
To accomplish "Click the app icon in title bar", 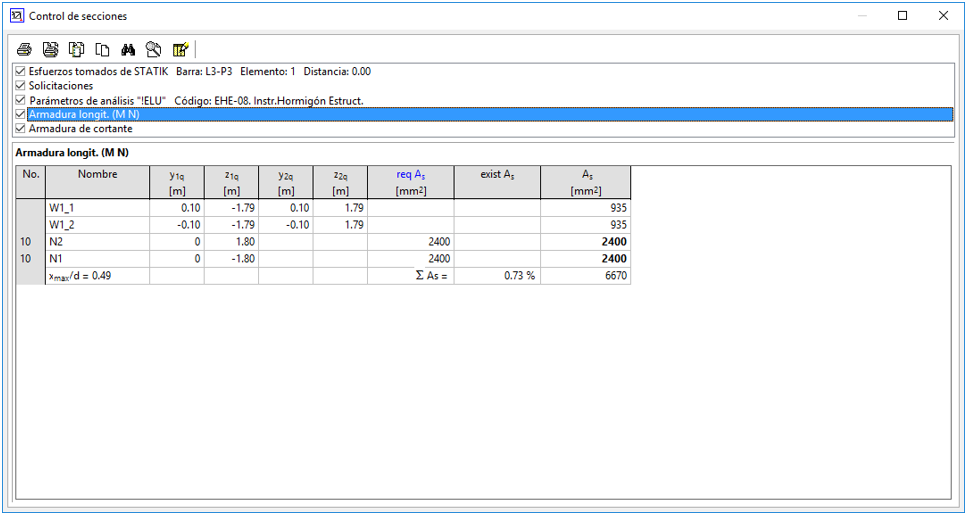I will [x=15, y=16].
